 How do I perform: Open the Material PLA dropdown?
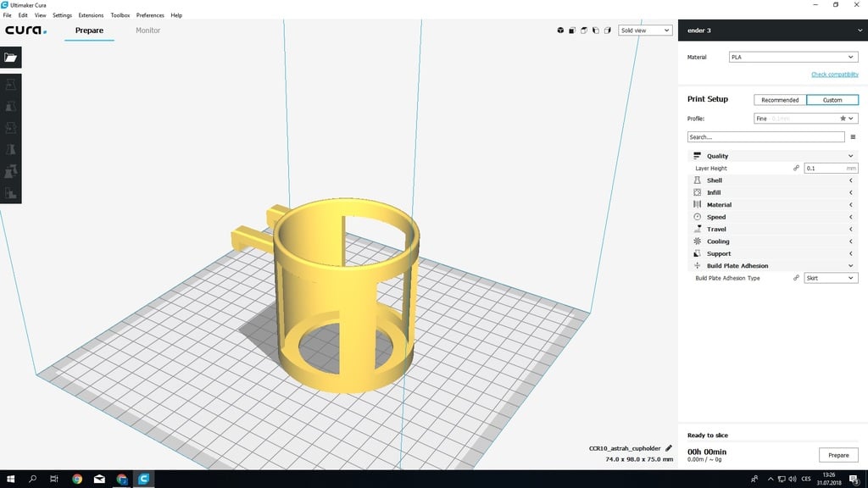pos(793,58)
